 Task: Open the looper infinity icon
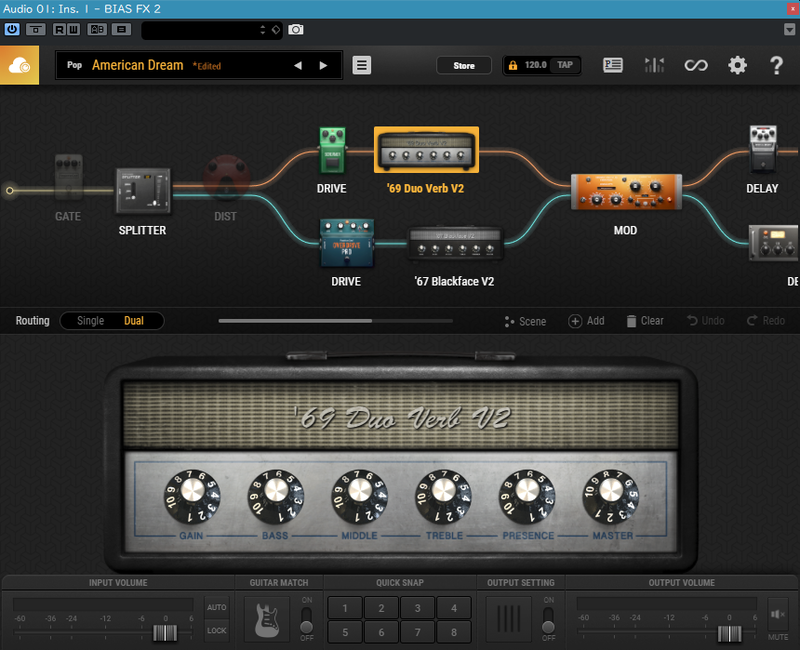[696, 65]
